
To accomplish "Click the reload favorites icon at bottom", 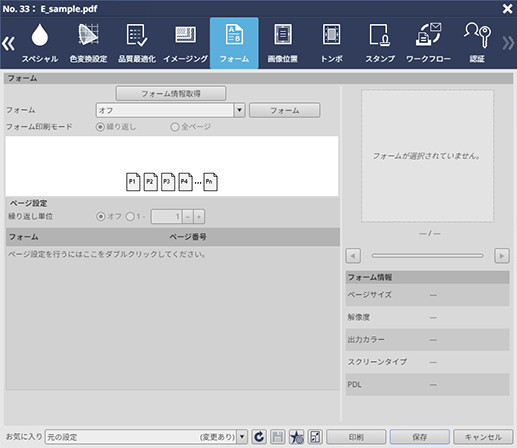I will 259,437.
